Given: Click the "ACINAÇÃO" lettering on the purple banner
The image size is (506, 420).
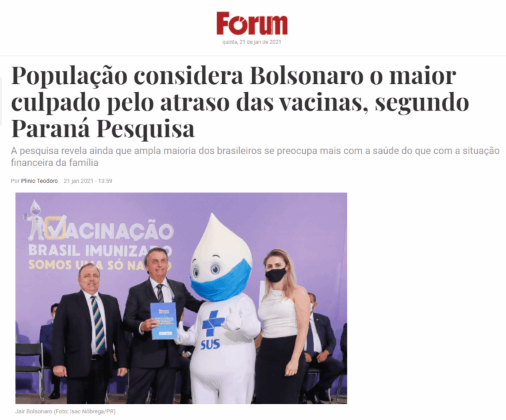Looking at the screenshot, I should [x=120, y=230].
